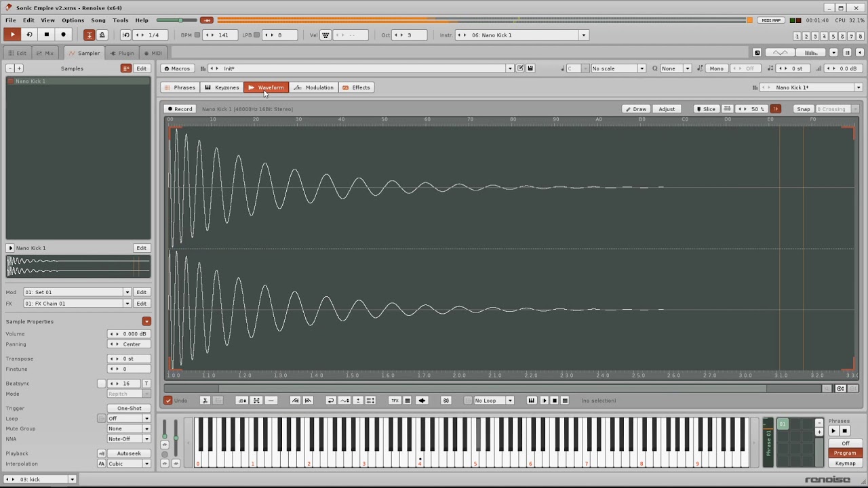The image size is (868, 488).
Task: Click the left arrow sample icon
Action: coord(422,401)
